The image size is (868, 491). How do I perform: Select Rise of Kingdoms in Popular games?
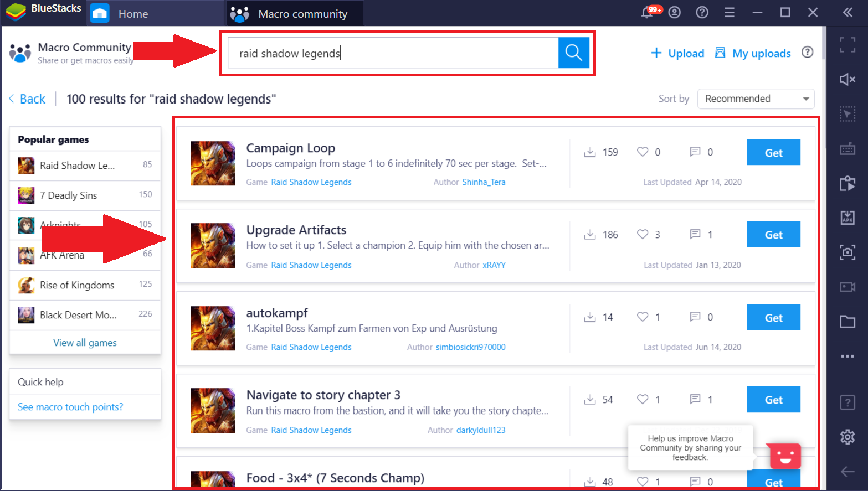tap(85, 285)
